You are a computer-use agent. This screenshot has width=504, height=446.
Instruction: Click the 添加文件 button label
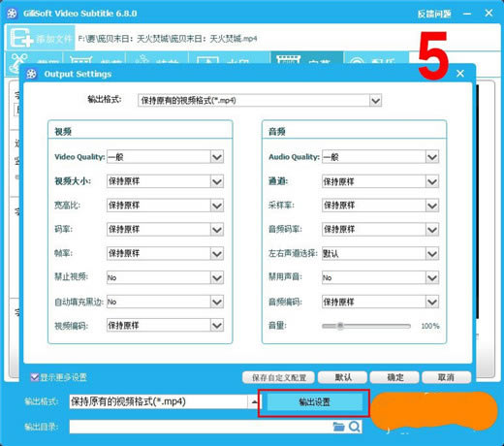tap(53, 40)
